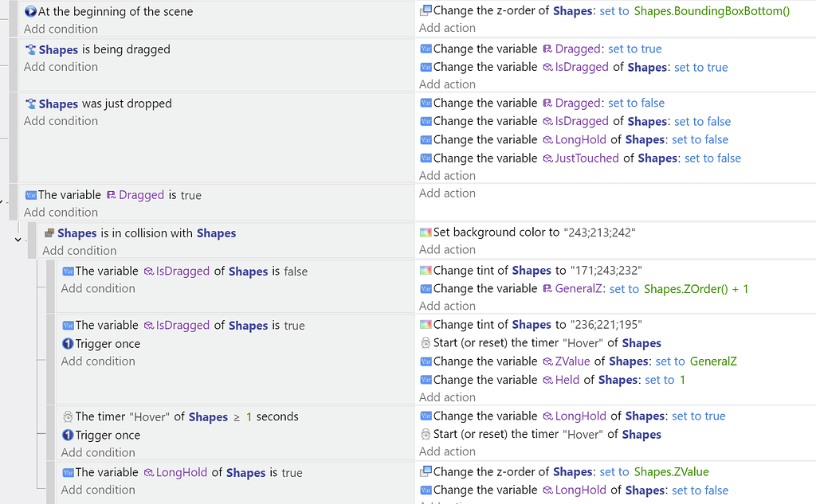
Task: Click the tint icon for tint "171;243;232"
Action: [x=426, y=271]
